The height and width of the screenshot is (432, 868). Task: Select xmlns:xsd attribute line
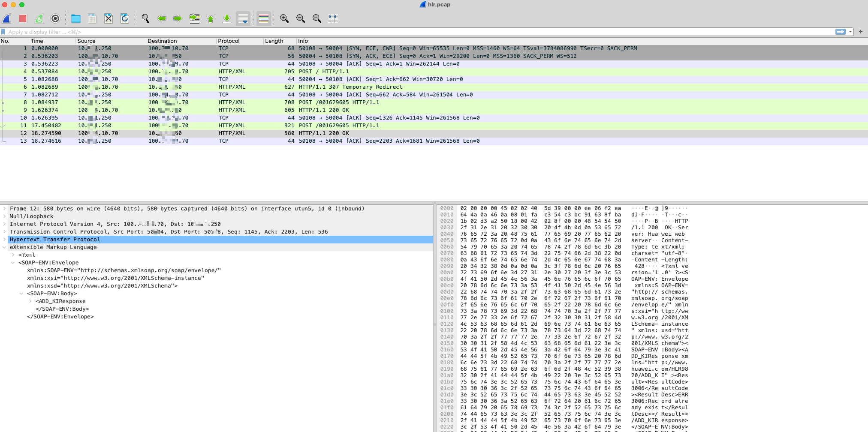(x=102, y=286)
